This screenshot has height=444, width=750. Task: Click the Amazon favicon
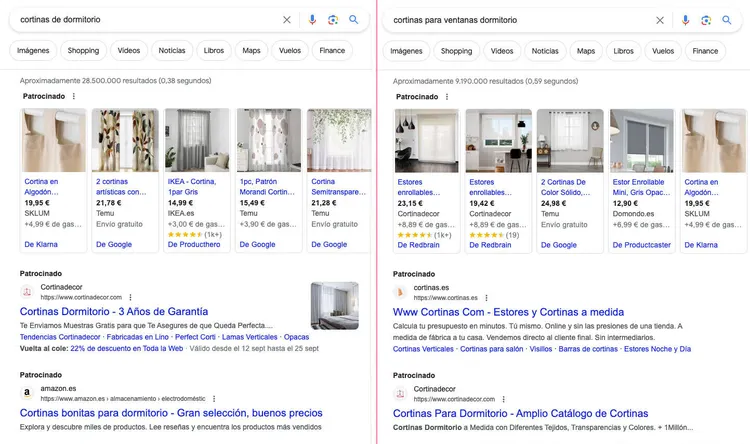pyautogui.click(x=27, y=393)
